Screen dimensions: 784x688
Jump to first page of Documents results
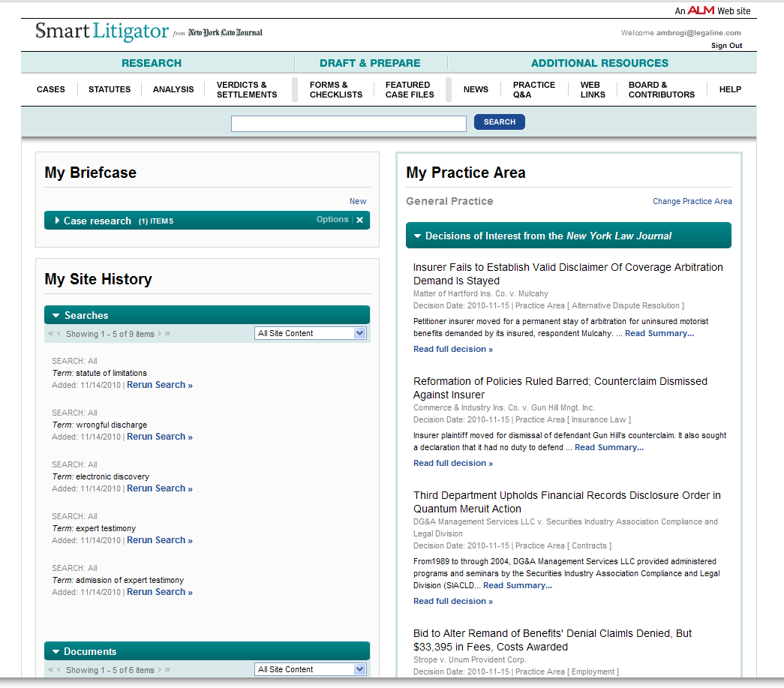[50, 669]
